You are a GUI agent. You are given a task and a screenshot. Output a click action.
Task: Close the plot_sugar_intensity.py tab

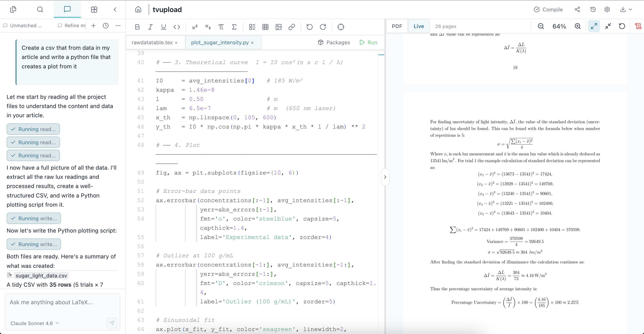click(x=252, y=43)
